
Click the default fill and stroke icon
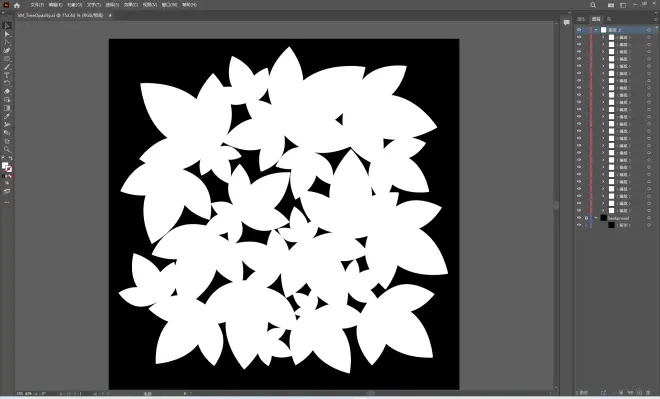[4, 159]
